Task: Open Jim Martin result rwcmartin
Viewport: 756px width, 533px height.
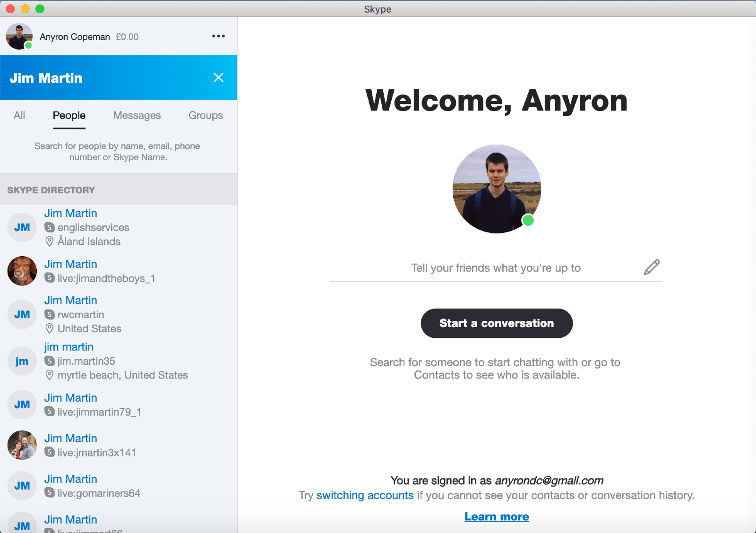Action: pos(119,314)
